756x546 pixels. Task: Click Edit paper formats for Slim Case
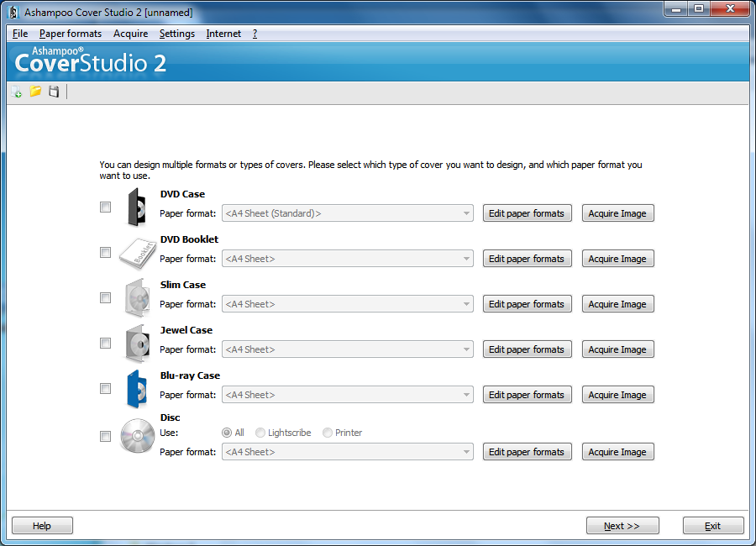click(527, 304)
